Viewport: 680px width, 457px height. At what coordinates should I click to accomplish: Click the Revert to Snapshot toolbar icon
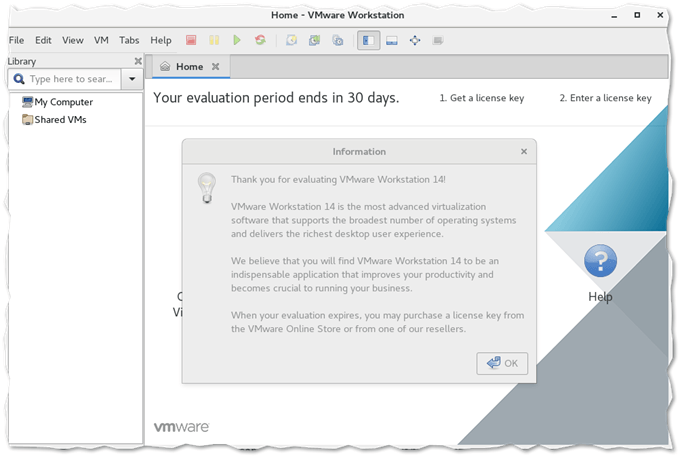314,40
